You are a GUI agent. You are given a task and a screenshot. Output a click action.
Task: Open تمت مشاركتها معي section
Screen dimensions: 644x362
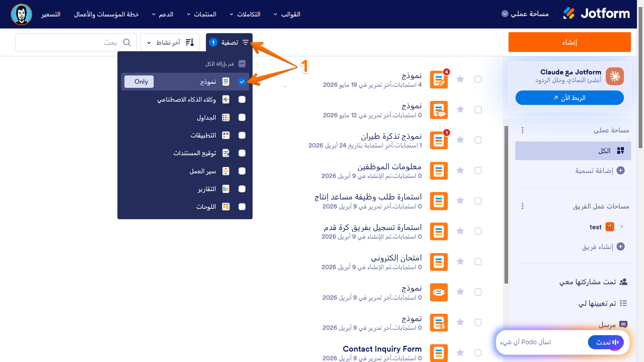click(593, 282)
